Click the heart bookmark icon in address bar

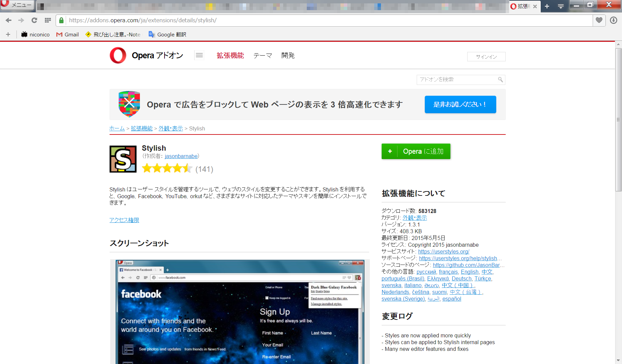(x=599, y=20)
